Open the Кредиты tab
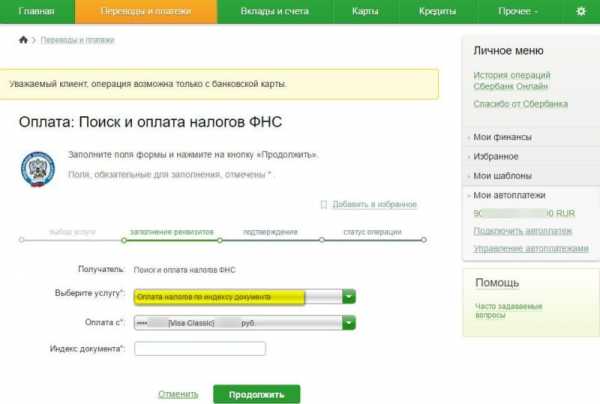Image resolution: width=600 pixels, height=404 pixels. (x=437, y=11)
